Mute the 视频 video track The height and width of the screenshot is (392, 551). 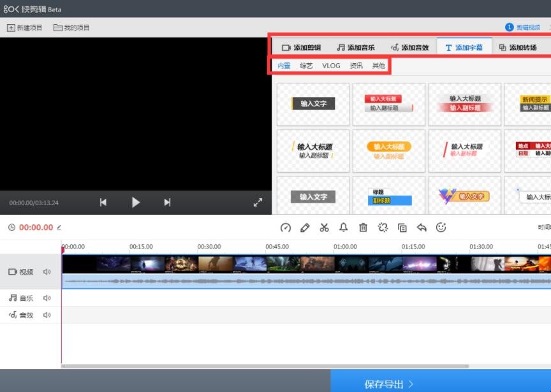coord(47,272)
